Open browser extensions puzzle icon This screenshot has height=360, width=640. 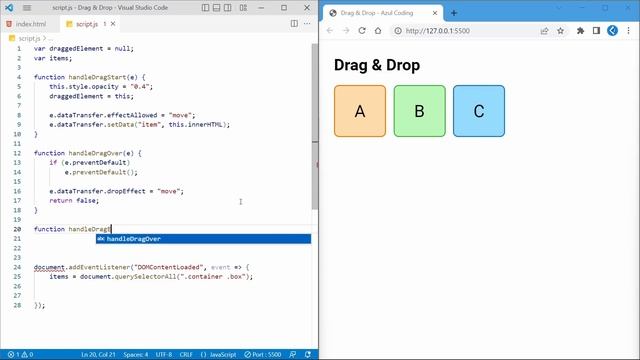tap(580, 31)
